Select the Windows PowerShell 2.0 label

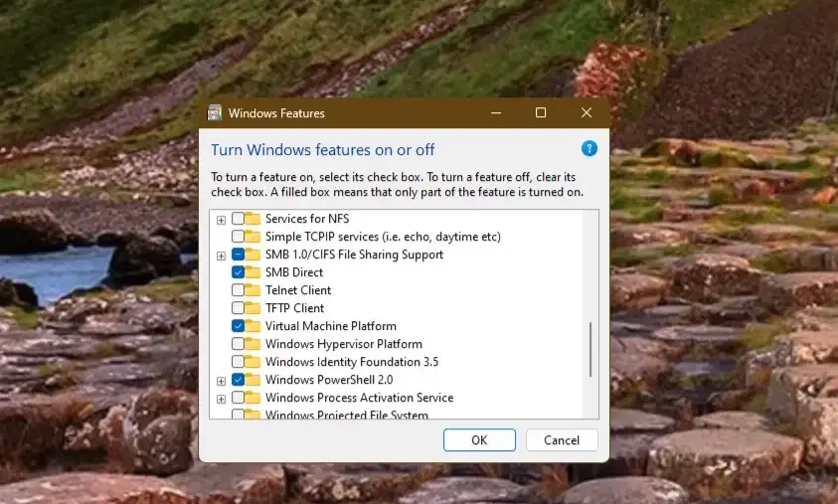click(x=329, y=380)
